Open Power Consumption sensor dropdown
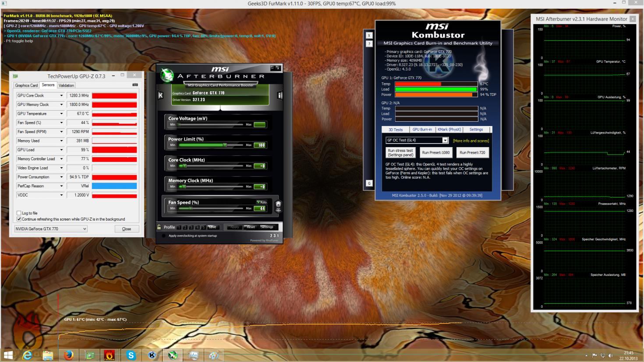The image size is (644, 362). pyautogui.click(x=61, y=177)
